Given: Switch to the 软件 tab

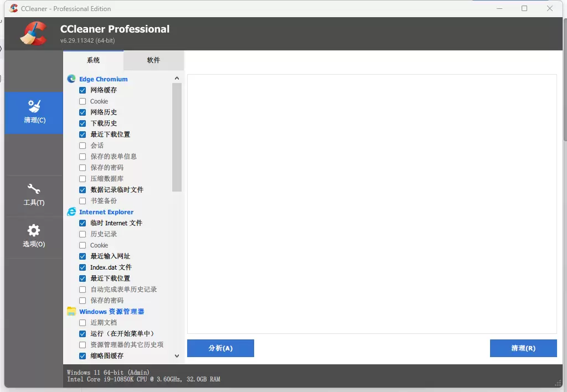Looking at the screenshot, I should point(154,60).
